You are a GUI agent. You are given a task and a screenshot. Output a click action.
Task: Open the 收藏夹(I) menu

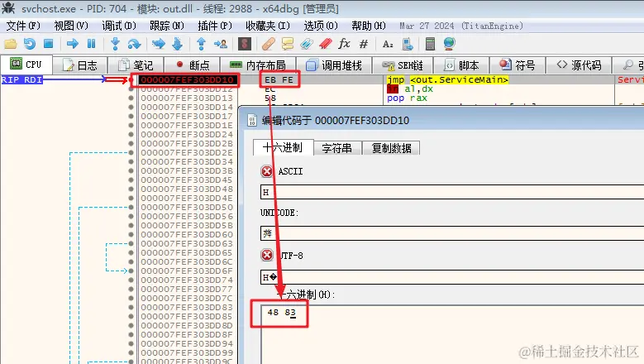[x=268, y=26]
